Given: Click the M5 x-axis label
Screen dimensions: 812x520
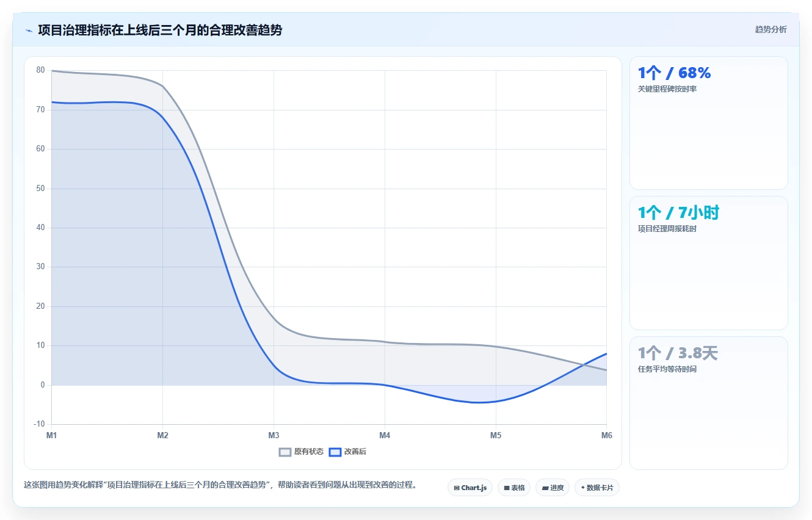Looking at the screenshot, I should pyautogui.click(x=496, y=435).
